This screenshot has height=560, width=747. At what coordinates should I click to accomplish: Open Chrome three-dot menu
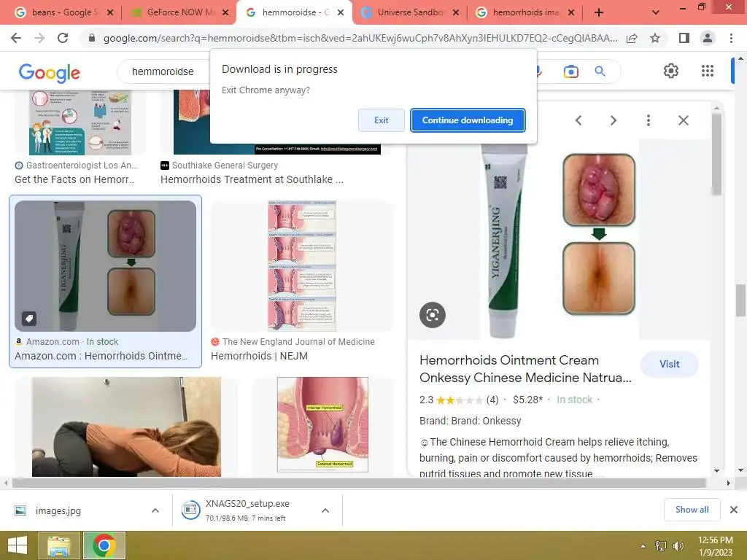point(731,38)
